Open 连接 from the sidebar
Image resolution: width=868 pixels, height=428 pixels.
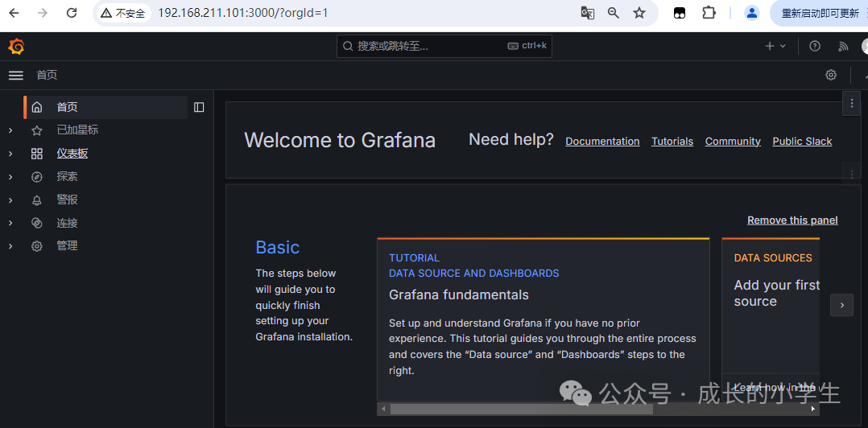(x=67, y=224)
